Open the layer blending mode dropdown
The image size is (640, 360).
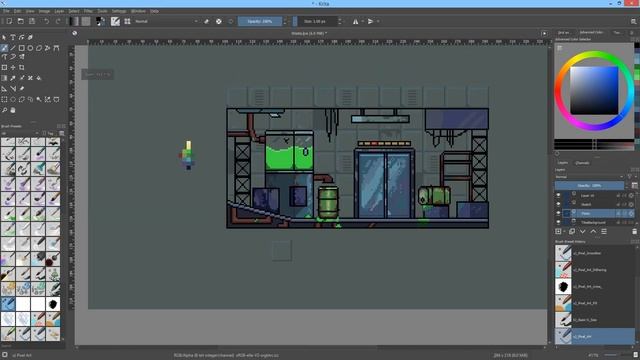pyautogui.click(x=589, y=177)
